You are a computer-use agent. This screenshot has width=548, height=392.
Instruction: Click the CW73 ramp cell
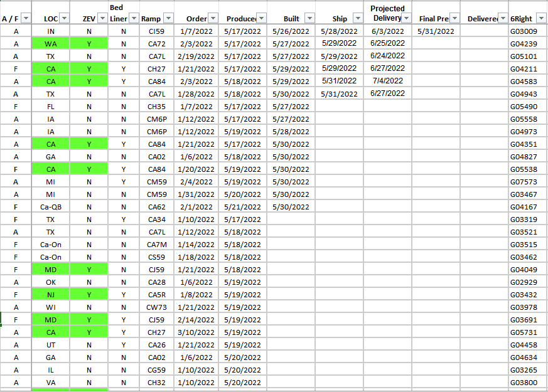(156, 307)
